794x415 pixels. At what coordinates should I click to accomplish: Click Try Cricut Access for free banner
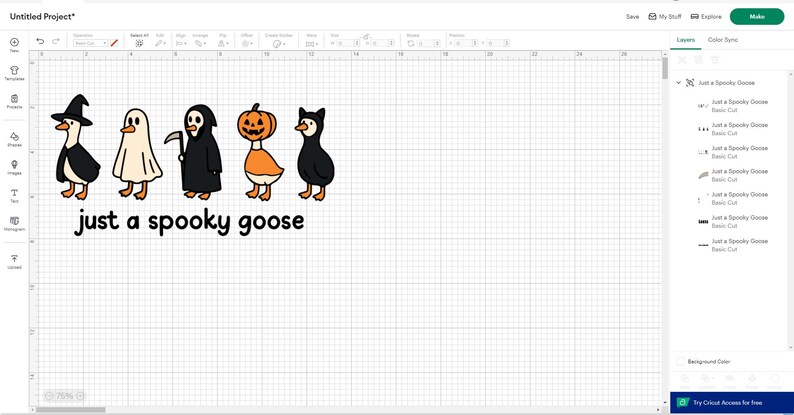(x=732, y=403)
